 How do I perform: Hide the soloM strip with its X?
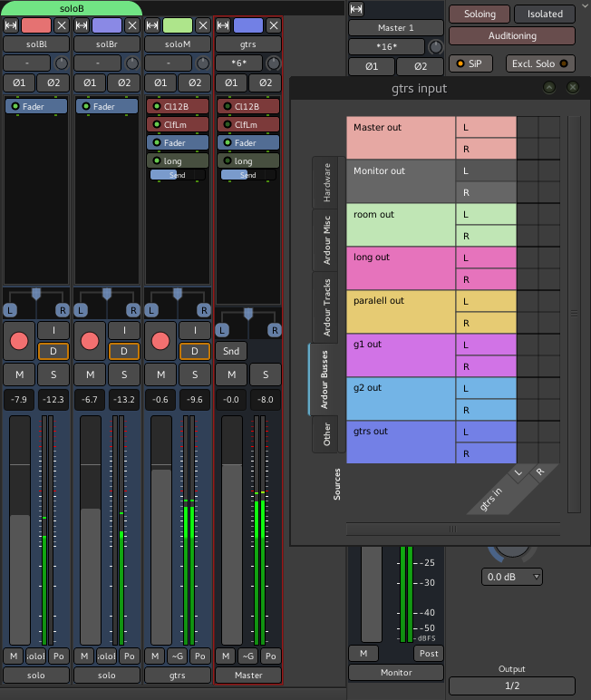[201, 25]
